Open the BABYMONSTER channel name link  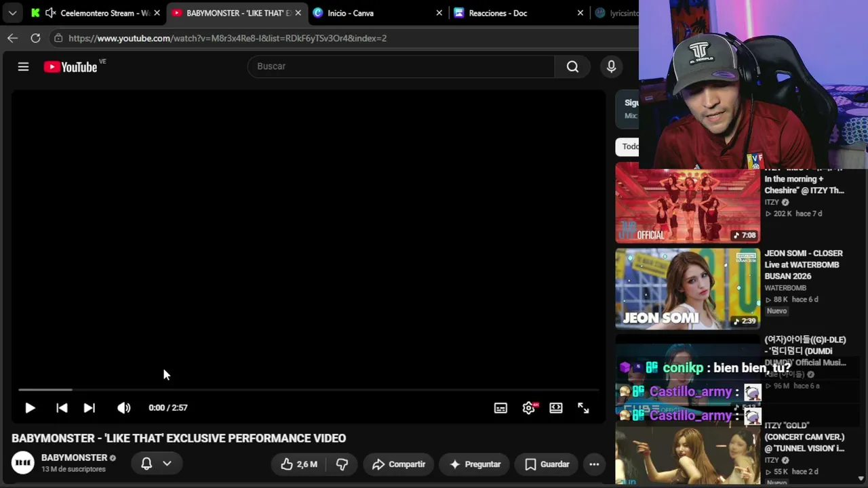74,458
